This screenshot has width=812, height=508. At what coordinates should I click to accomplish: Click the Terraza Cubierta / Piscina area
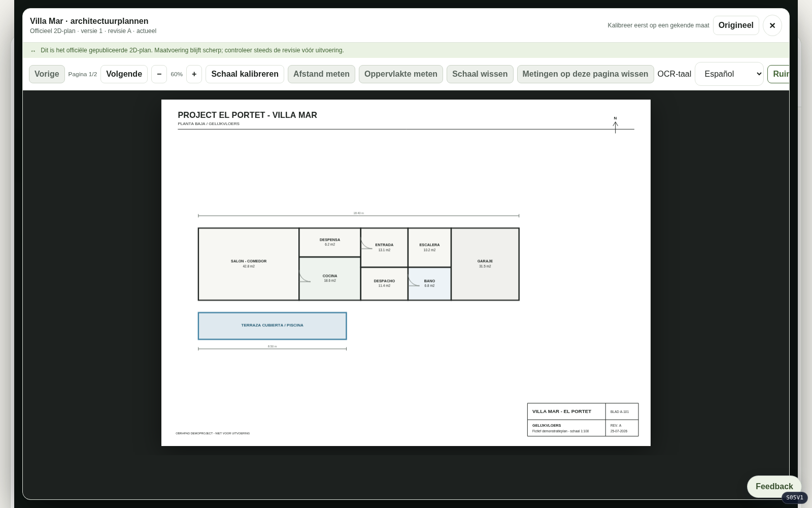tap(272, 326)
